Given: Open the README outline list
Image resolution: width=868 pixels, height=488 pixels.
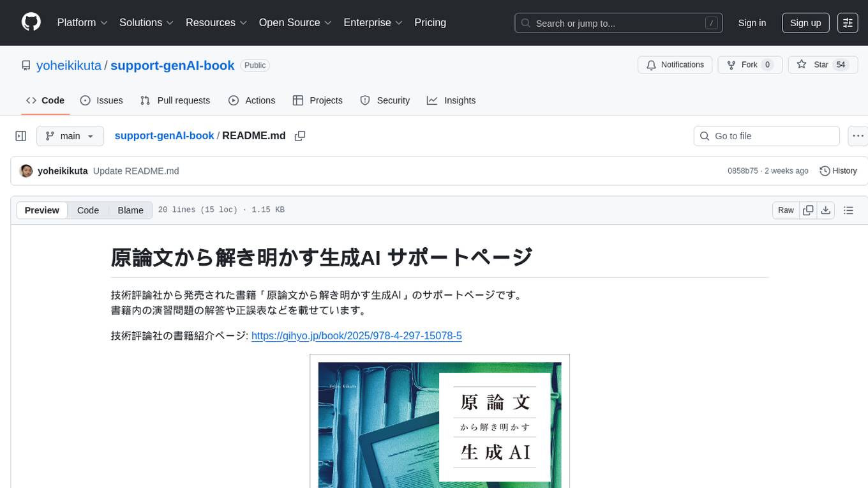Looking at the screenshot, I should pos(848,210).
